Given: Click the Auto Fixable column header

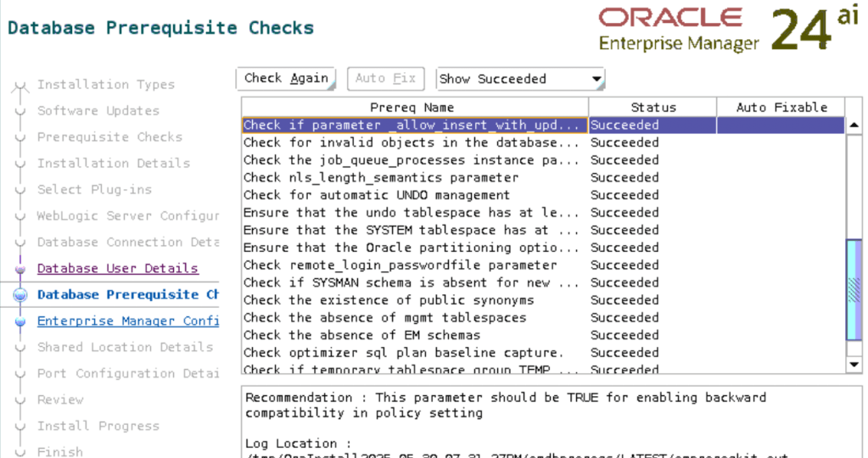Looking at the screenshot, I should pos(781,108).
